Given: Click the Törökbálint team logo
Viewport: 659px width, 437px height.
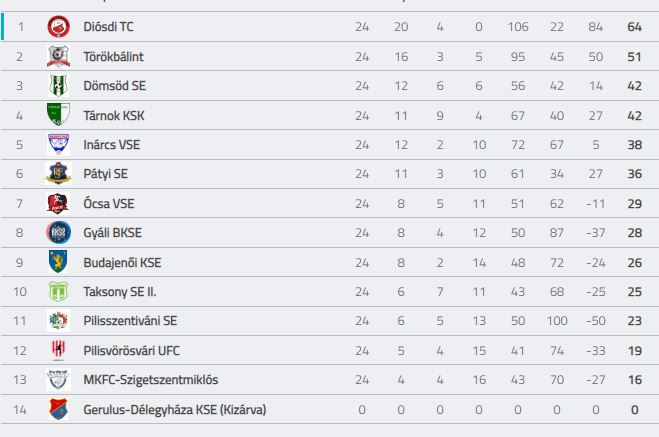Looking at the screenshot, I should click(x=58, y=56).
